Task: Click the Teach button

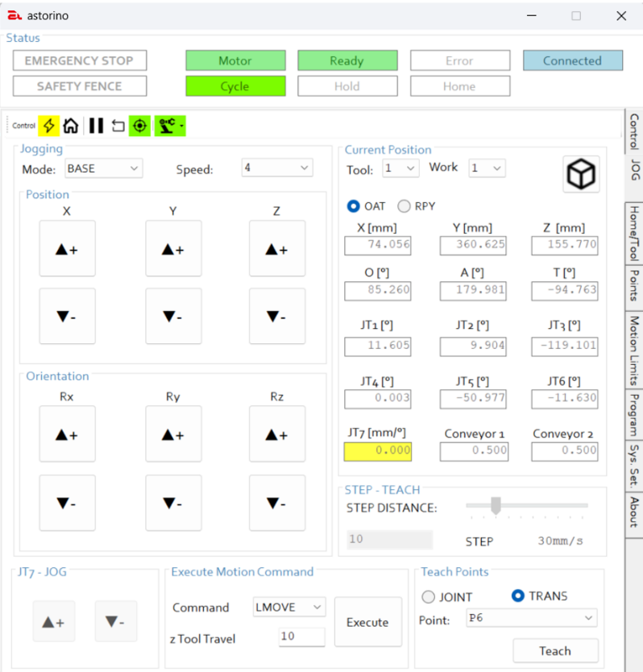Action: point(554,650)
